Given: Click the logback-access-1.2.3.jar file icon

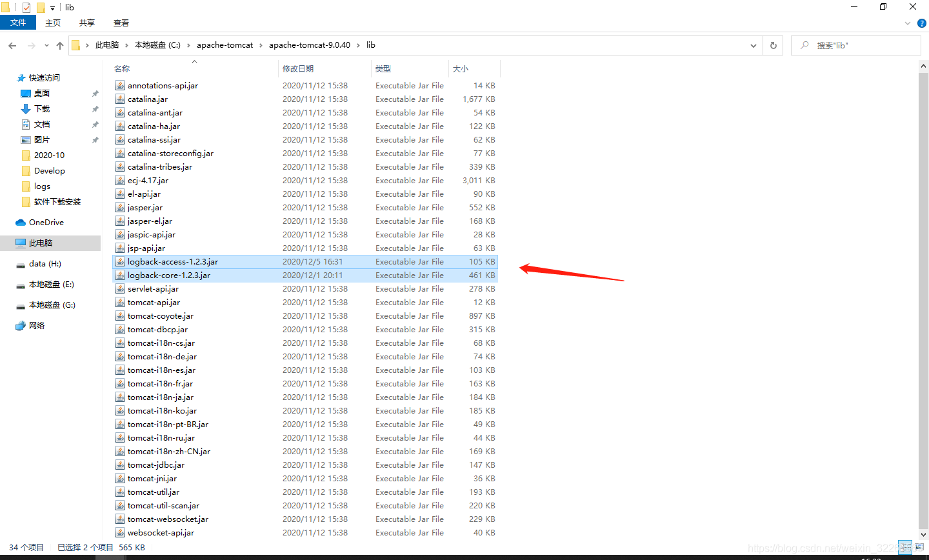Looking at the screenshot, I should coord(120,261).
